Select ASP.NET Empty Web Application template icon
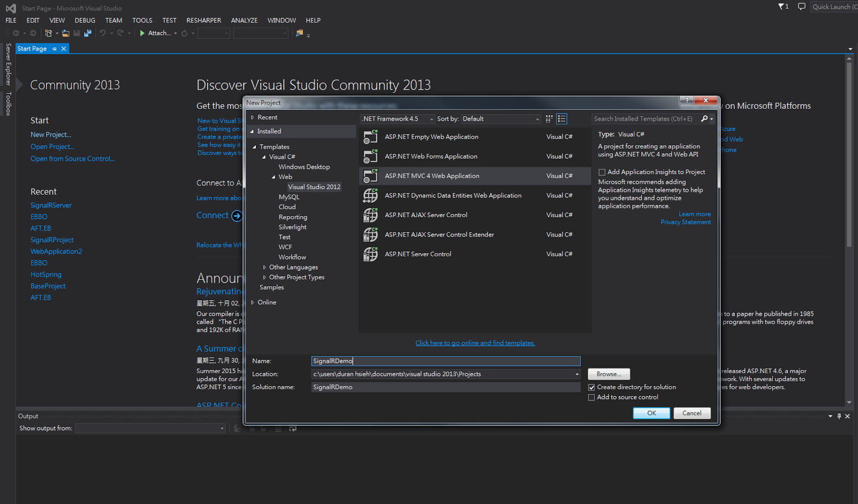This screenshot has width=858, height=504. pos(371,137)
